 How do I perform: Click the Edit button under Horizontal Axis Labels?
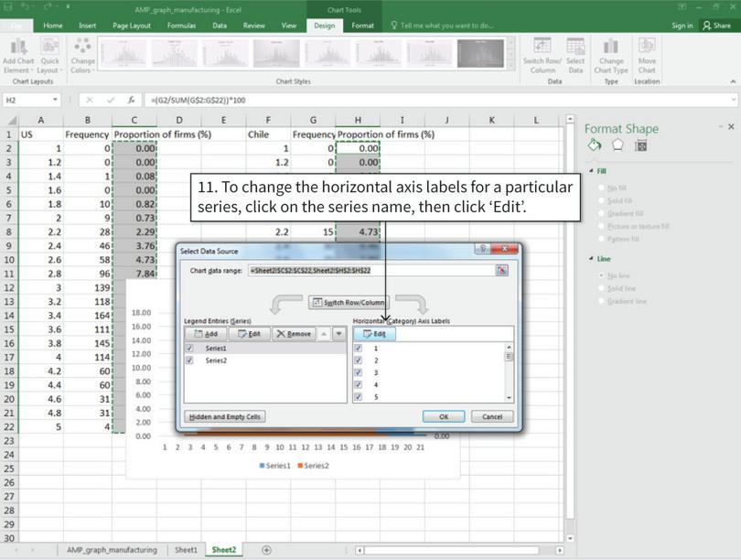(376, 333)
